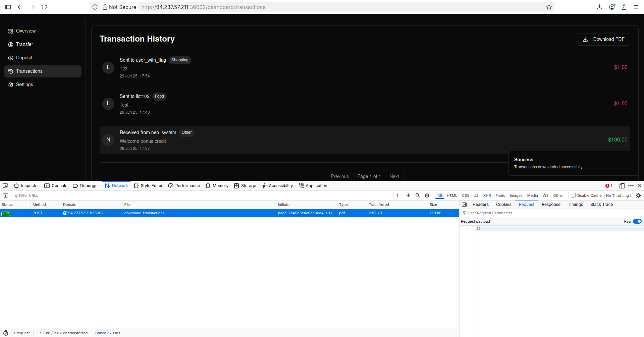Filter requests by XHR type

(487, 195)
